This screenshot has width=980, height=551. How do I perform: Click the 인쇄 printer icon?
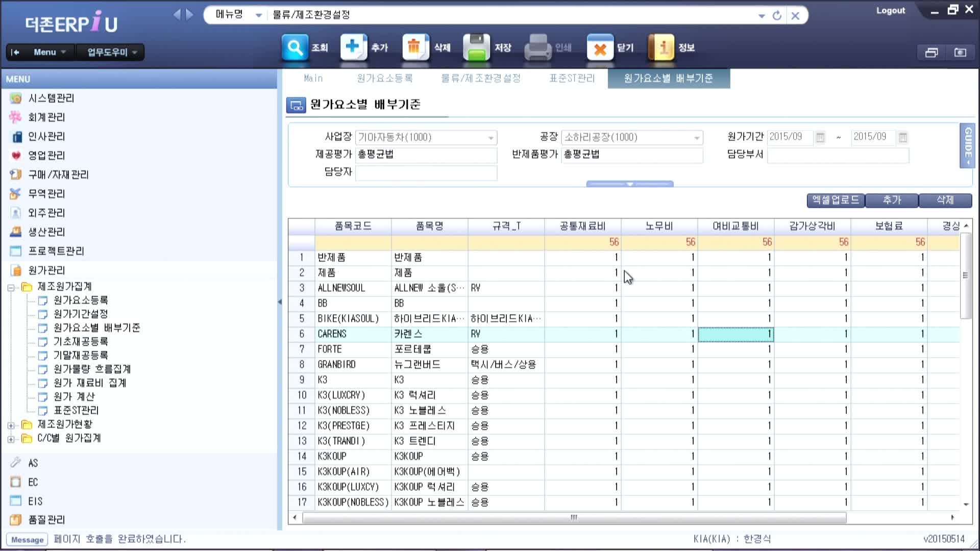(537, 47)
